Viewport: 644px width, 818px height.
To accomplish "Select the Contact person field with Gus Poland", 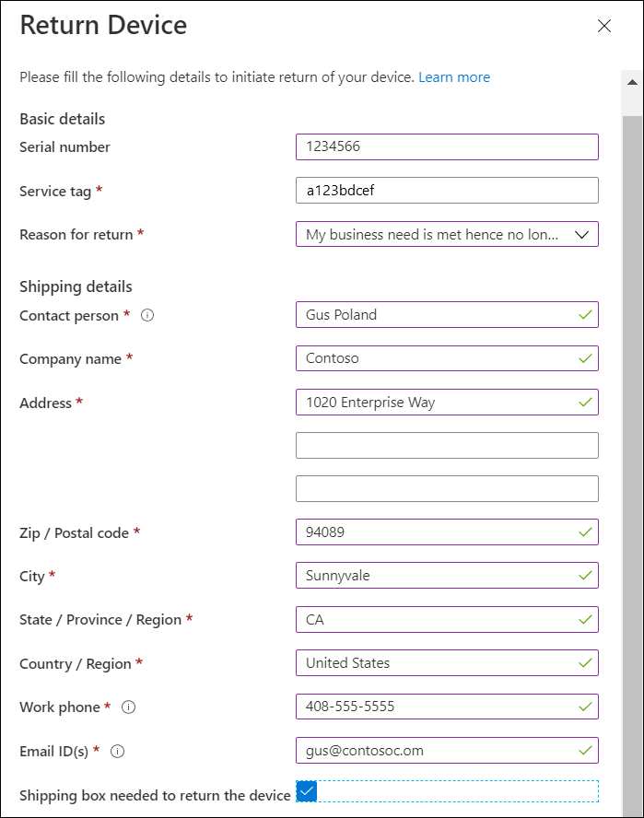I will tap(447, 314).
